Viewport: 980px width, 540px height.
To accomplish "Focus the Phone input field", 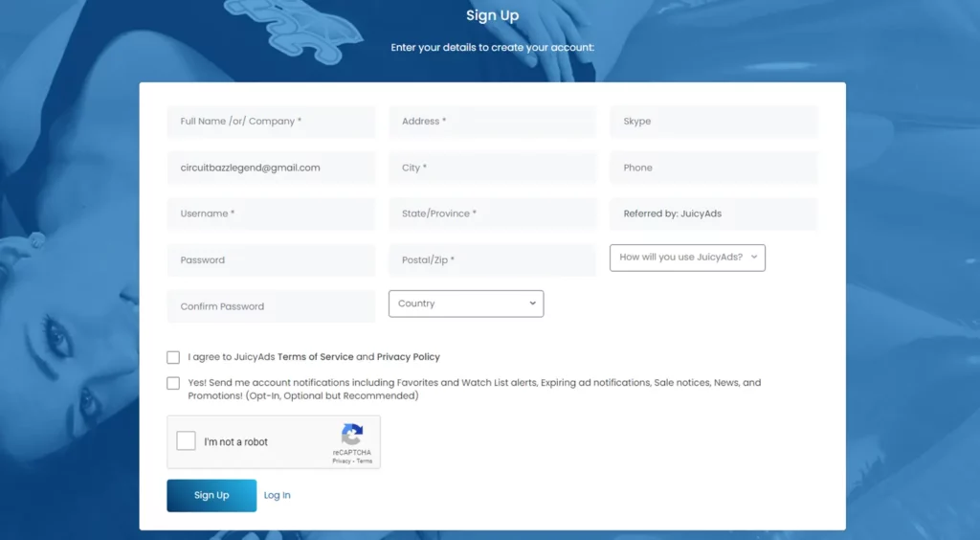I will tap(714, 168).
